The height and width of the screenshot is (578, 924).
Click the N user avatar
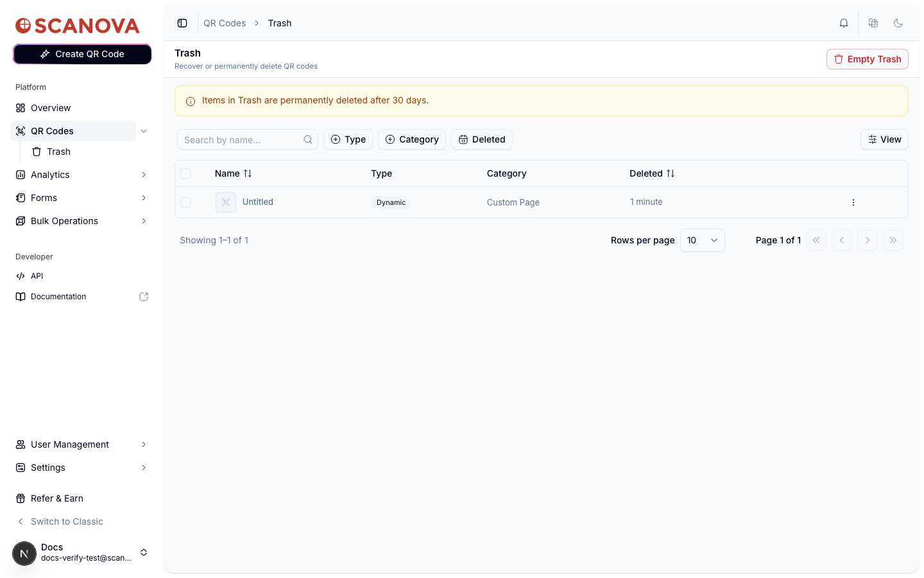[24, 553]
